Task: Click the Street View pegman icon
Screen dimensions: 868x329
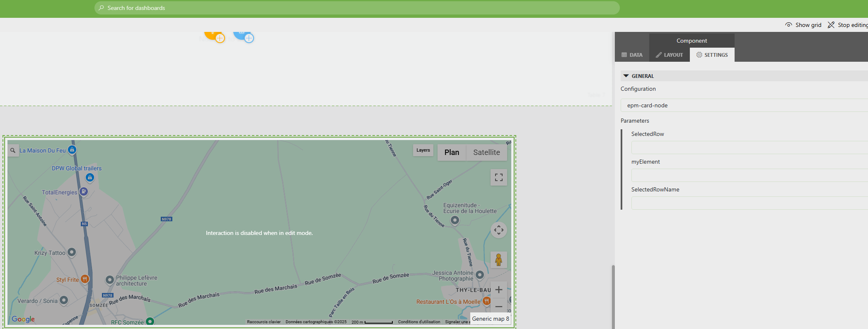Action: pyautogui.click(x=499, y=260)
